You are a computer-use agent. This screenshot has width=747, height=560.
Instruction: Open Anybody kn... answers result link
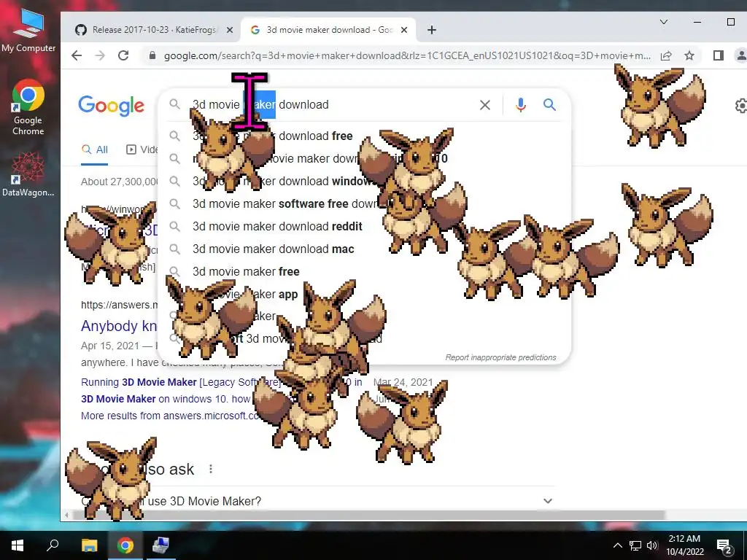pos(119,326)
